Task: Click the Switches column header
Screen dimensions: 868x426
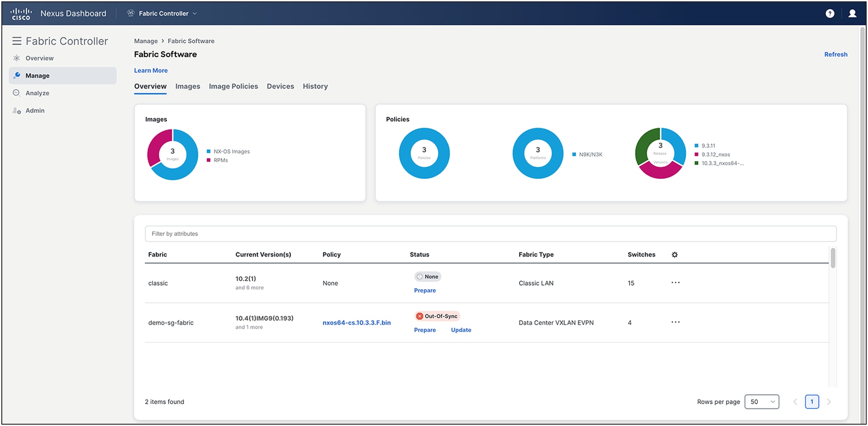Action: pyautogui.click(x=641, y=255)
